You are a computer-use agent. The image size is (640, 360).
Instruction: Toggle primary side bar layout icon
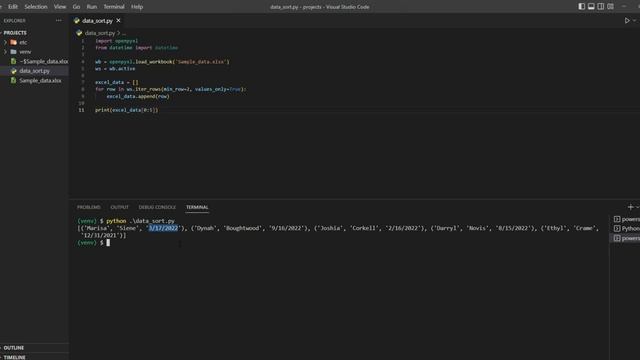point(582,7)
